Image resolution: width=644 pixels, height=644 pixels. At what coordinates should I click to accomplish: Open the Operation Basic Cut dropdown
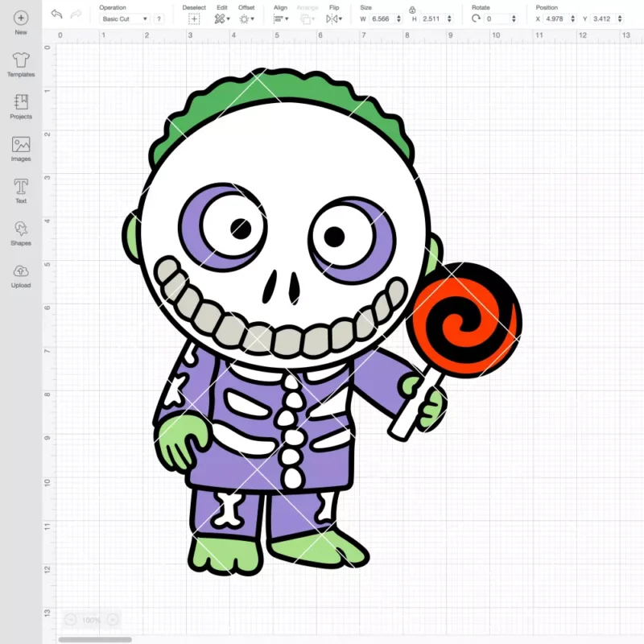click(125, 19)
